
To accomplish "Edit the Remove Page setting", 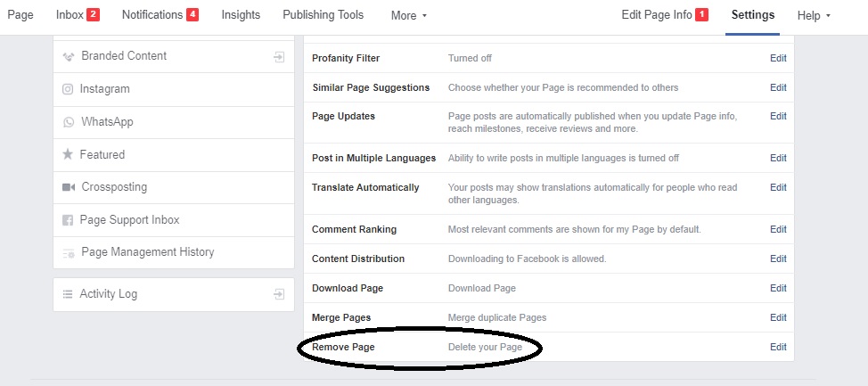I will click(x=778, y=348).
